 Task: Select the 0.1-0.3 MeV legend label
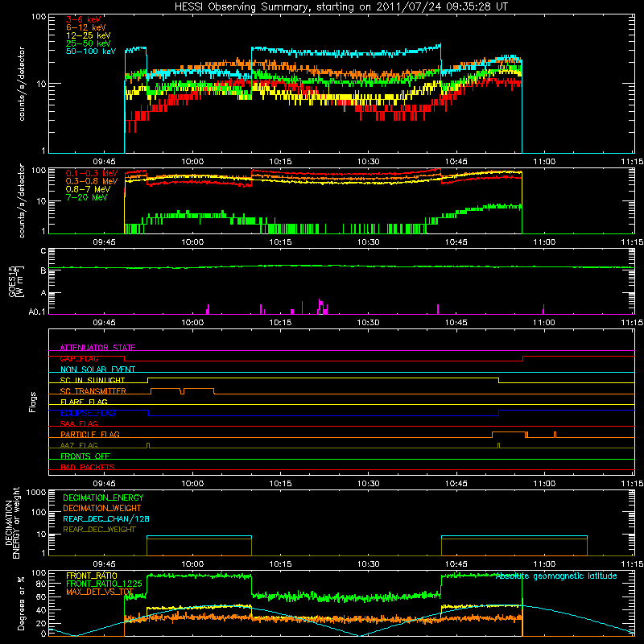(x=92, y=173)
